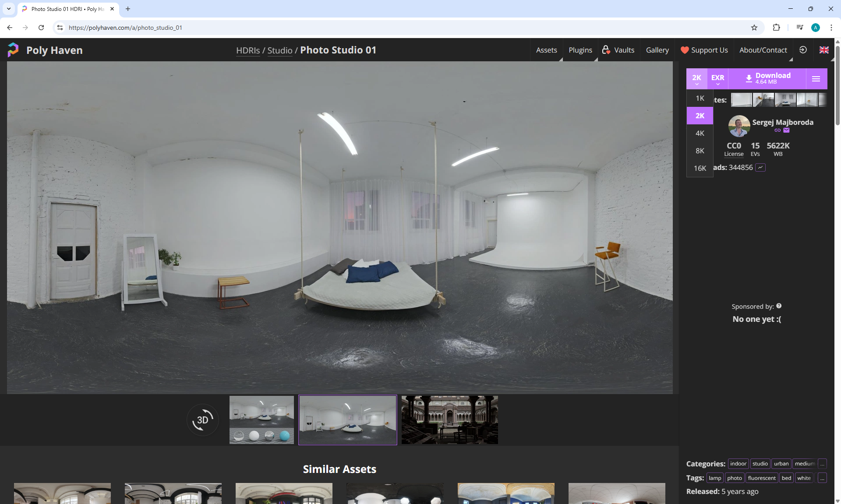
Task: Click the indoor category tag
Action: (738, 464)
